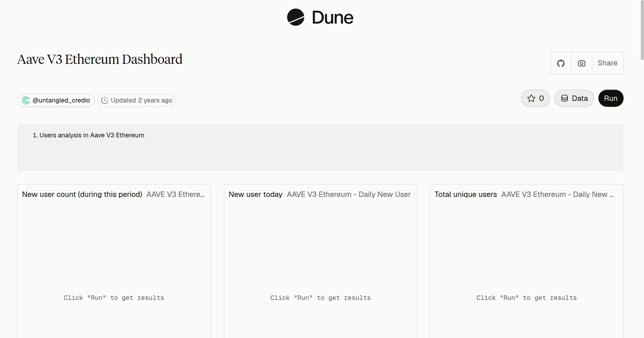Open @untangled_credio profile

click(x=56, y=100)
